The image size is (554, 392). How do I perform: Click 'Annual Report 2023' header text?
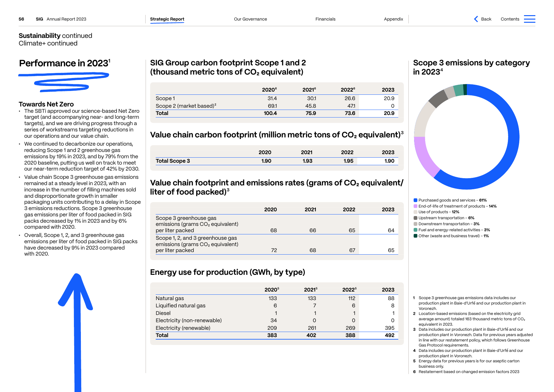coord(66,19)
